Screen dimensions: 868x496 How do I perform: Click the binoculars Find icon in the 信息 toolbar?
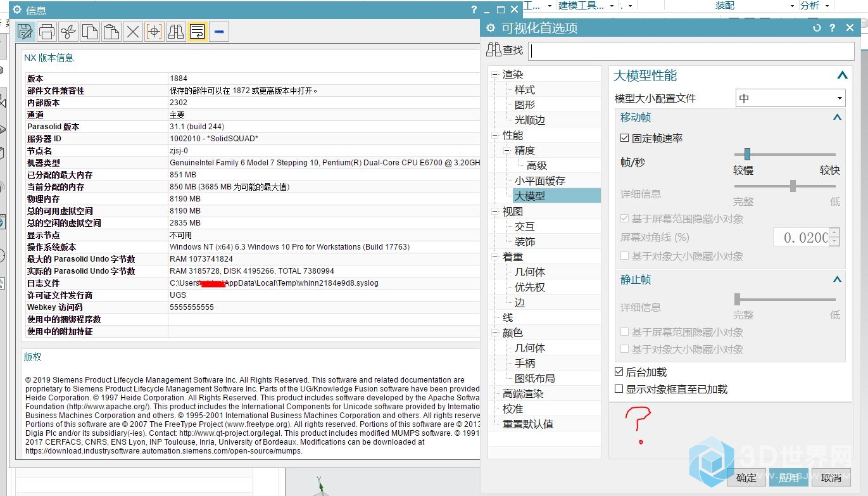pos(176,31)
